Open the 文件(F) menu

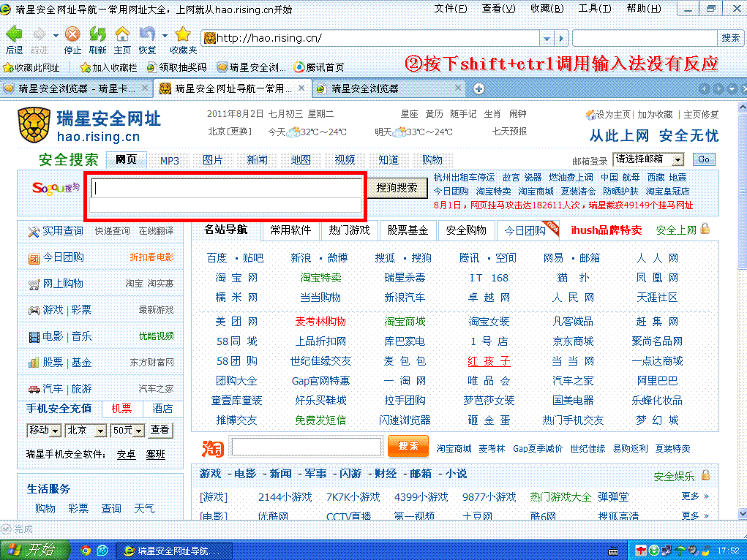point(450,9)
